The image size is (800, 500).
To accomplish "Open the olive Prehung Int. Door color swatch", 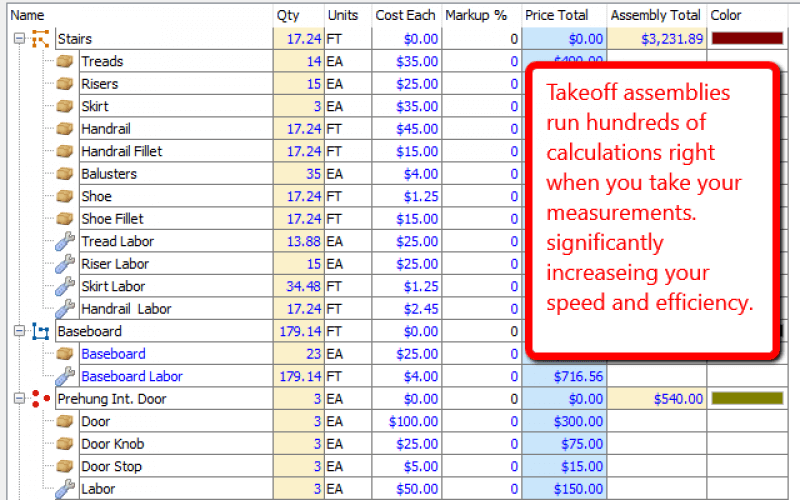I will 747,398.
